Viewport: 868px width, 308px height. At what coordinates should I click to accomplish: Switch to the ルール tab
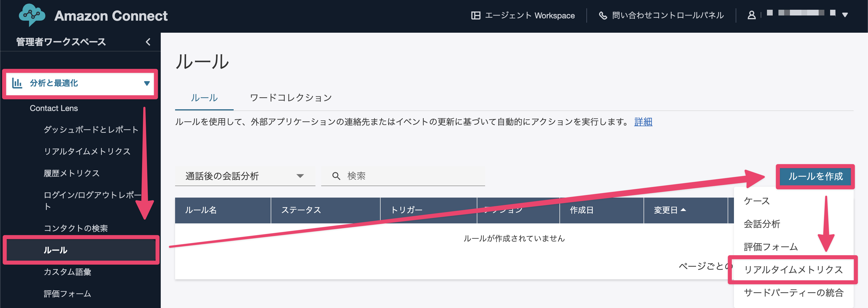tap(204, 98)
